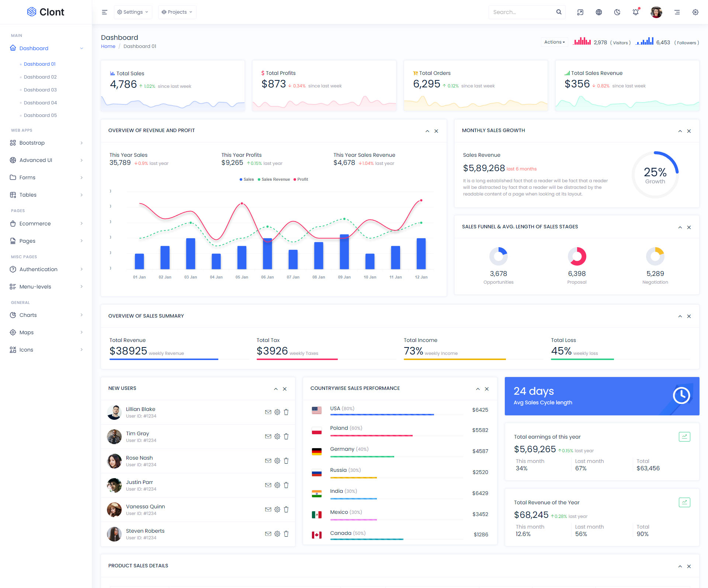The width and height of the screenshot is (708, 588).
Task: Click the fullscreen icon in header
Action: [x=580, y=12]
